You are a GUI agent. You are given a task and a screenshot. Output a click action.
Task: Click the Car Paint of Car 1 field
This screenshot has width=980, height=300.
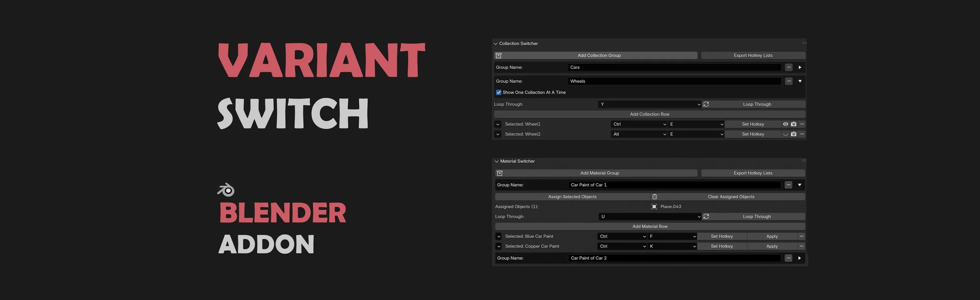(674, 185)
